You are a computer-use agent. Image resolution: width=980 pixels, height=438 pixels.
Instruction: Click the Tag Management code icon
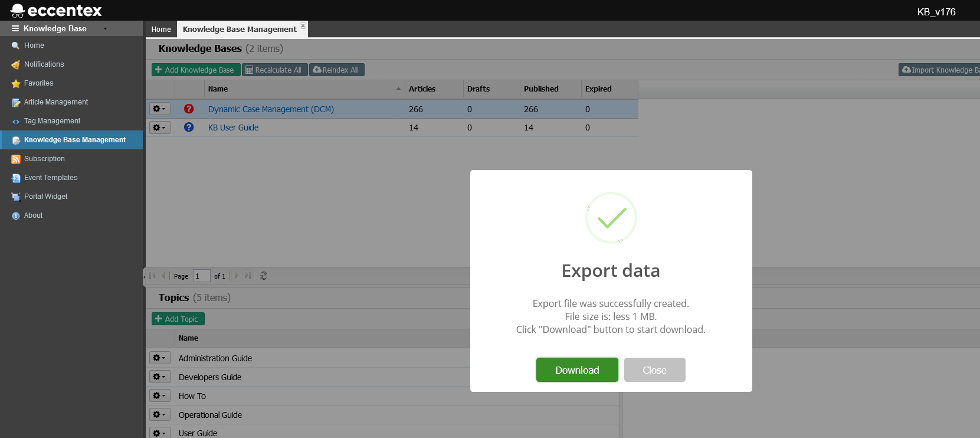tap(16, 122)
